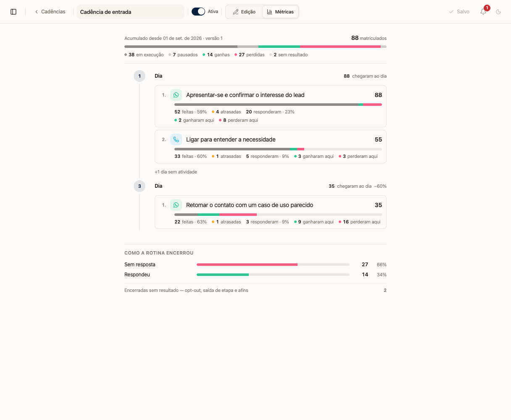Viewport: 511px width, 420px height.
Task: Click '88 matriculados' count
Action: click(x=369, y=38)
